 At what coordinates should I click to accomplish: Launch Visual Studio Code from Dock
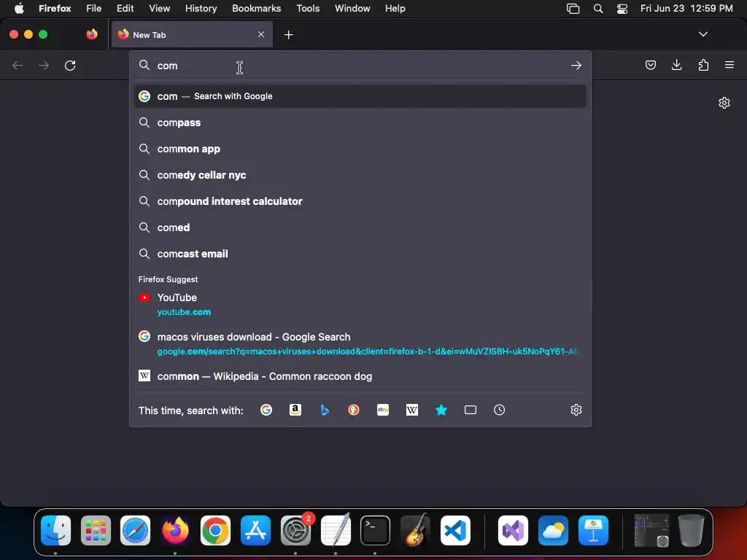coord(455,530)
